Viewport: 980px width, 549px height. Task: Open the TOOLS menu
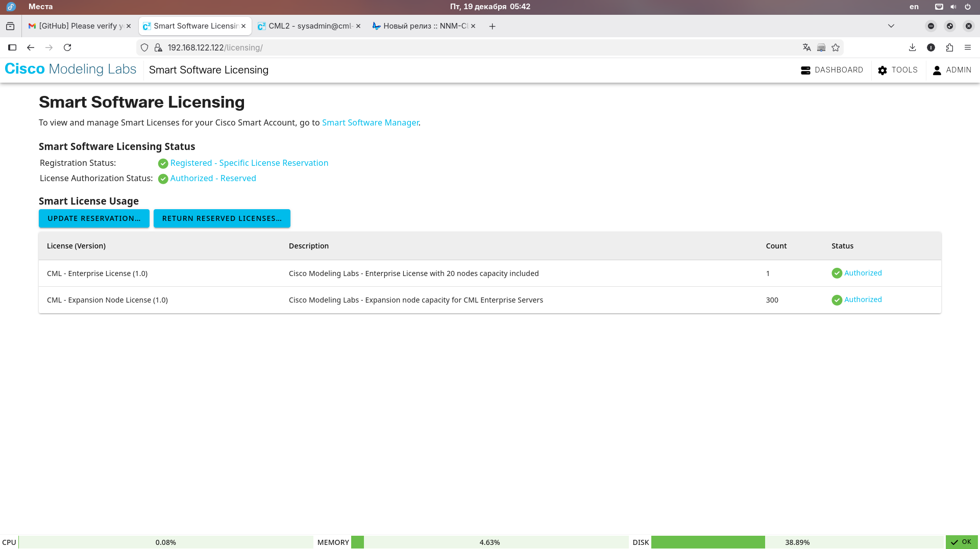tap(898, 70)
